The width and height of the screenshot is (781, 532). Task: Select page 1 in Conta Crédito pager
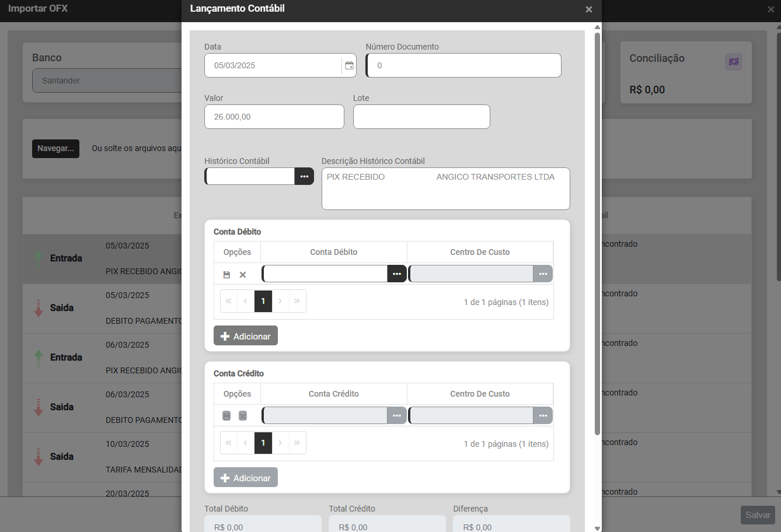(x=263, y=443)
